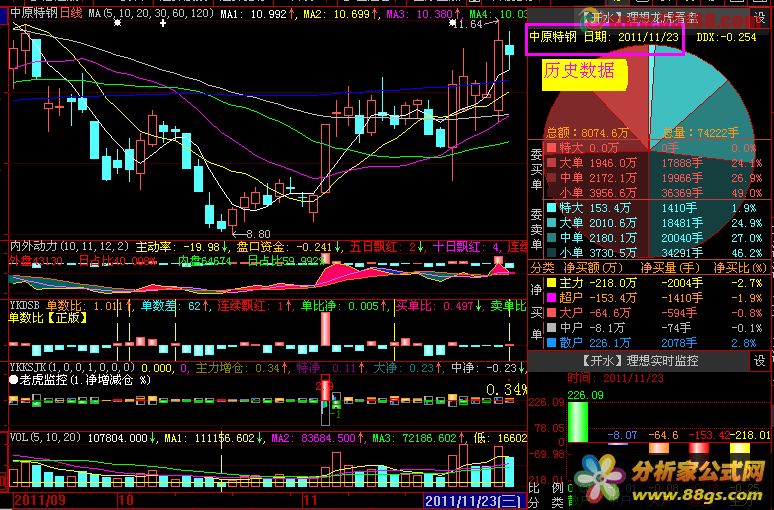Image resolution: width=774 pixels, height=510 pixels.
Task: Click the gray 中户 color swatch
Action: (551, 328)
